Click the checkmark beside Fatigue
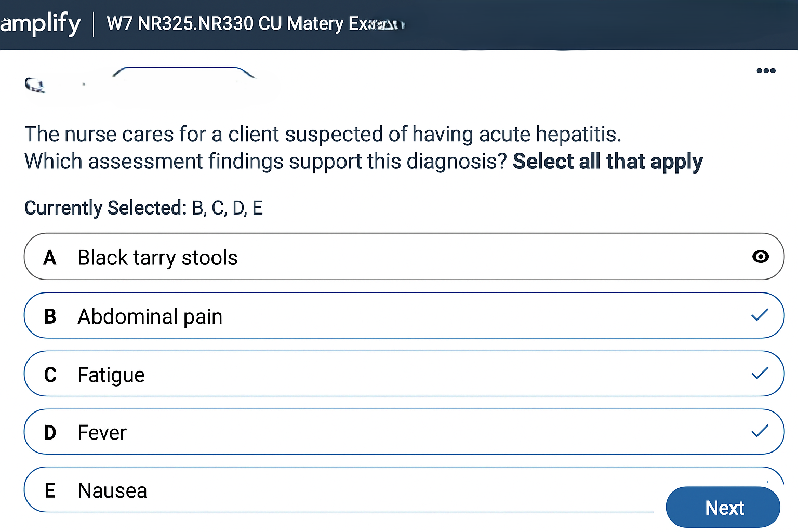 pyautogui.click(x=760, y=373)
